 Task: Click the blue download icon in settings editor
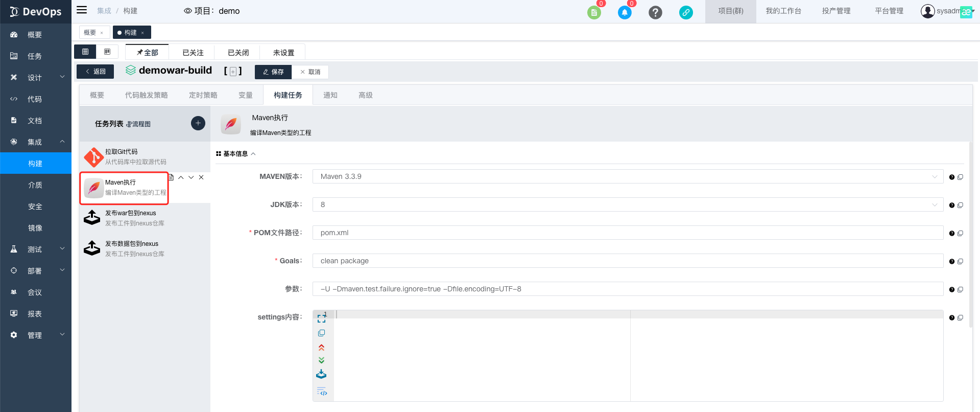(x=321, y=374)
